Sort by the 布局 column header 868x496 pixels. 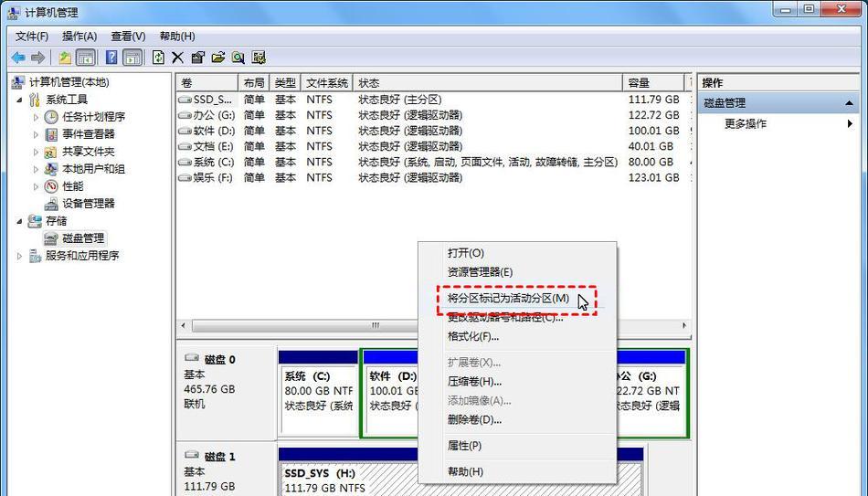coord(253,83)
